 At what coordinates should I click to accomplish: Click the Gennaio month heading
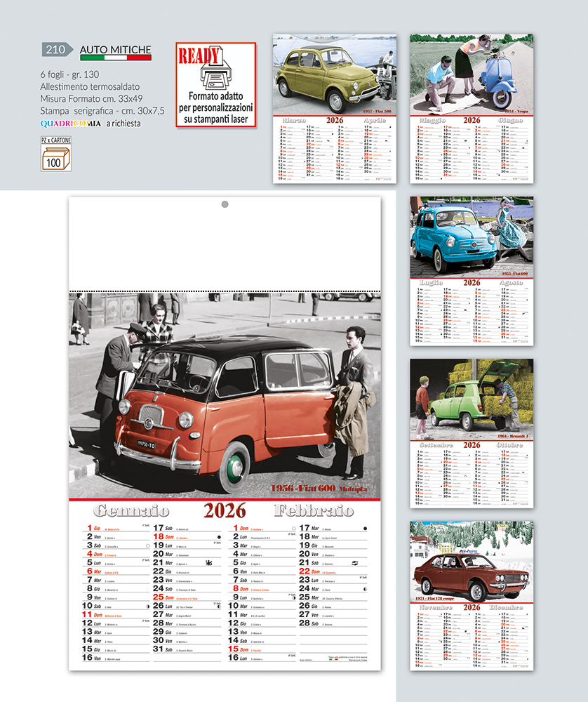point(131,510)
